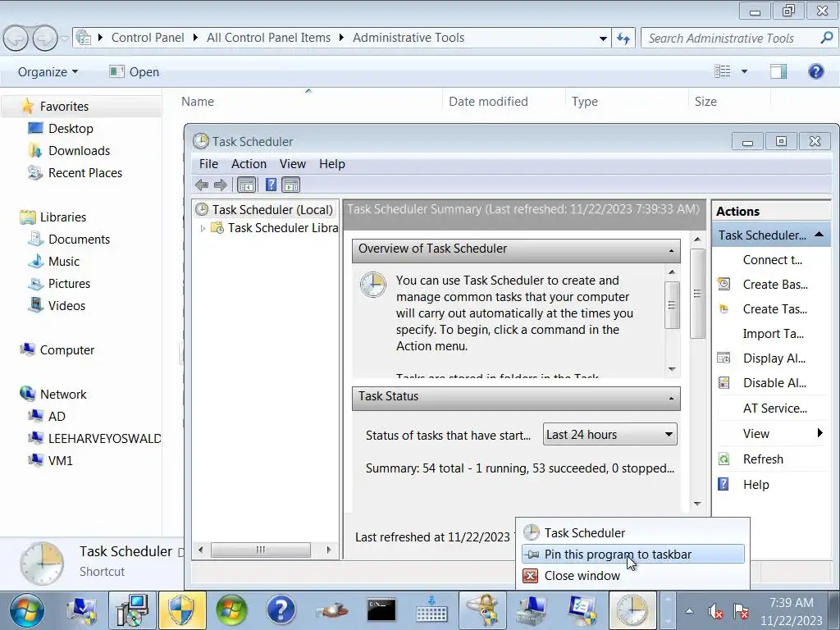840x630 pixels.
Task: Sort by Type column header in Explorer
Action: pos(584,101)
